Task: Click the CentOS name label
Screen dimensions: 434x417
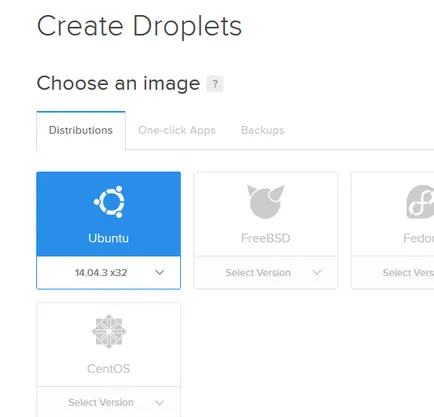Action: coord(109,369)
